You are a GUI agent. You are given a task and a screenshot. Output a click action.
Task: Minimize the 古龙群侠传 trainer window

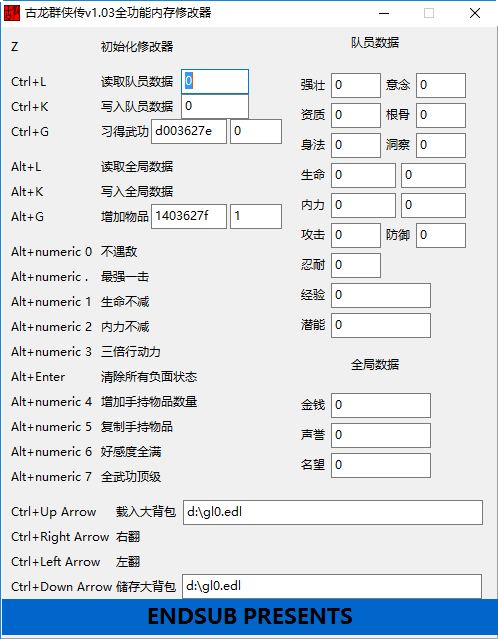[383, 13]
